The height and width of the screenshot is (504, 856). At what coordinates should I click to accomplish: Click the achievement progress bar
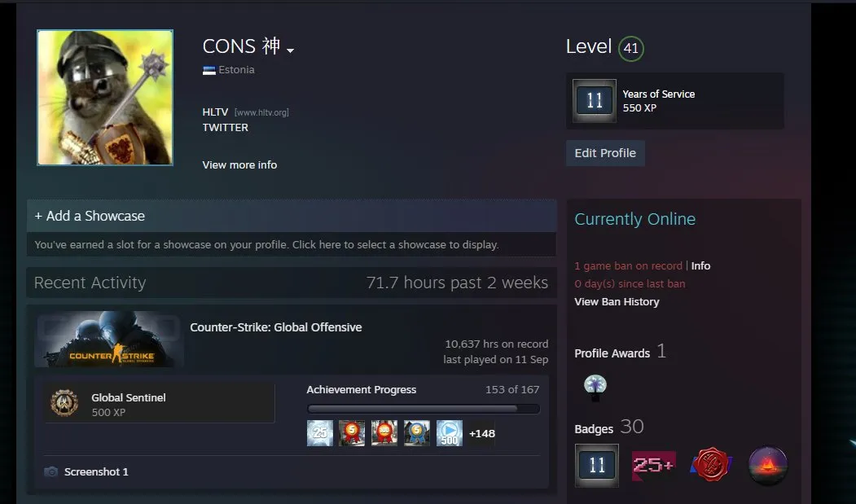tap(423, 409)
